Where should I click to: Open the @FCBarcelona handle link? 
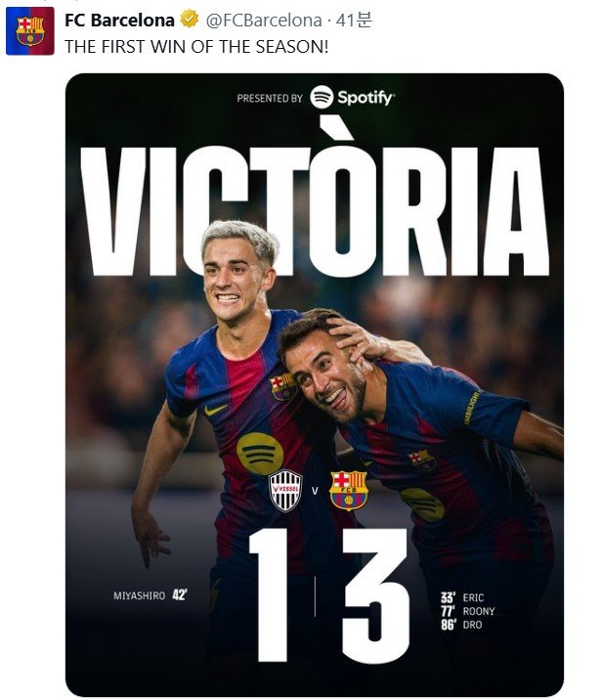262,20
